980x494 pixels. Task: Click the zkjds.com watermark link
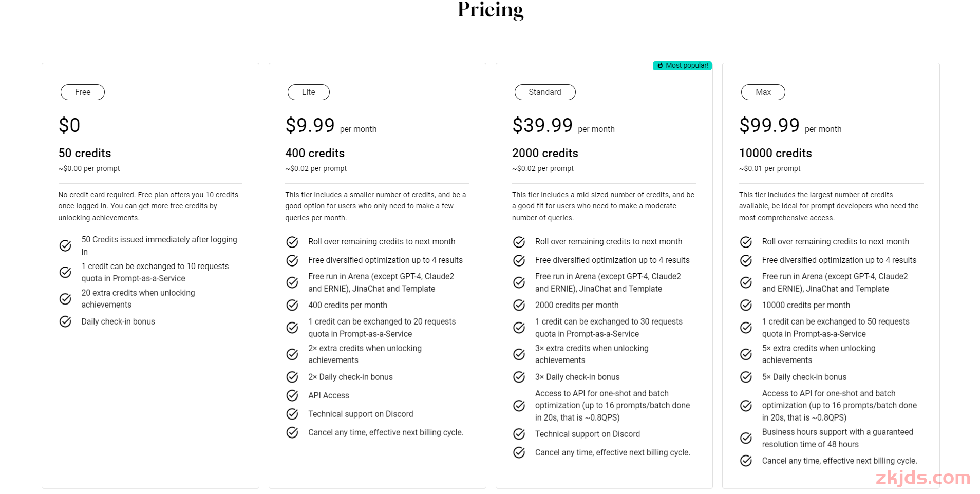click(x=923, y=478)
